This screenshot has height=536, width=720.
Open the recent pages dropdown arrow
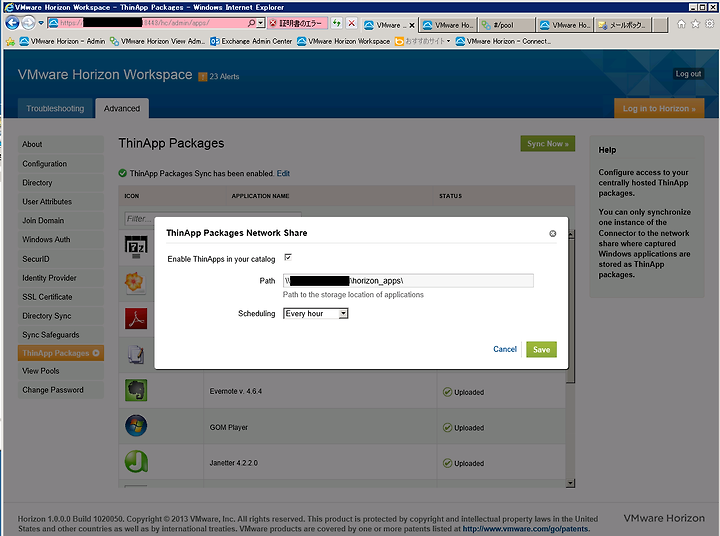point(41,23)
